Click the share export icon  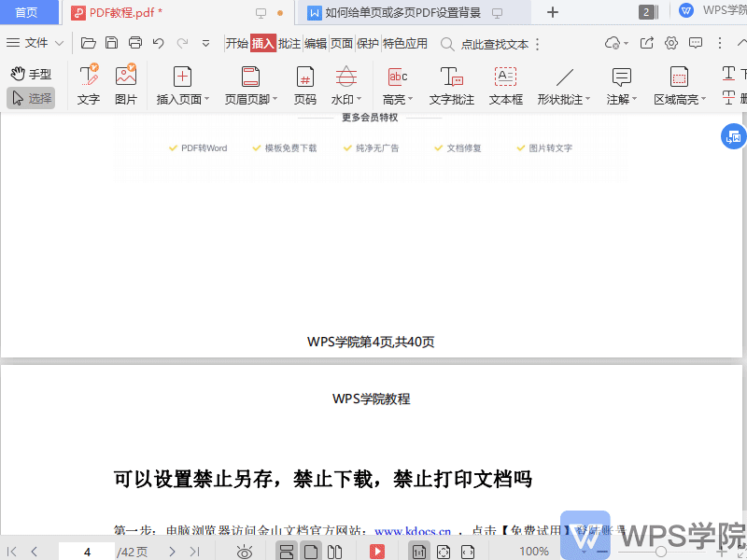tap(646, 43)
